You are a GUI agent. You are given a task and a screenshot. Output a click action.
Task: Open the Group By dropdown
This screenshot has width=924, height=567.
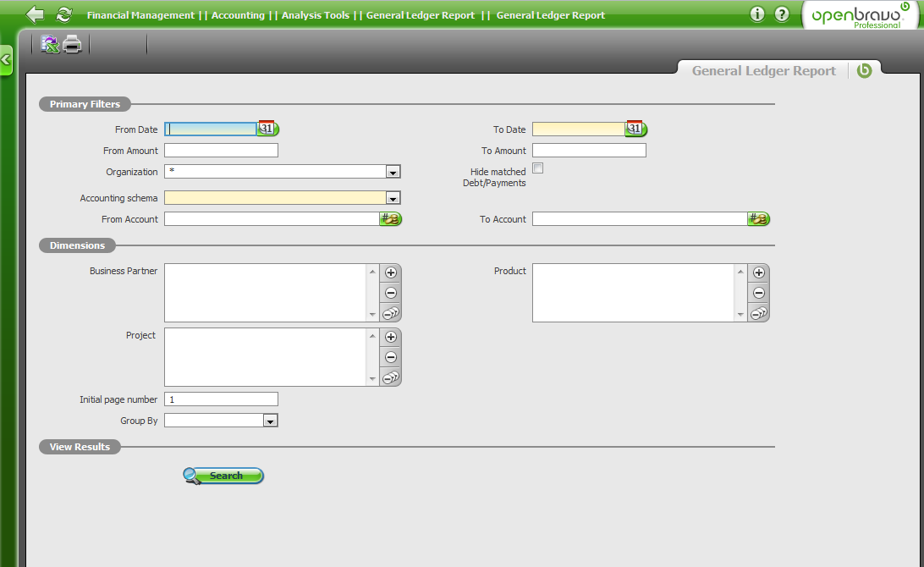(271, 421)
